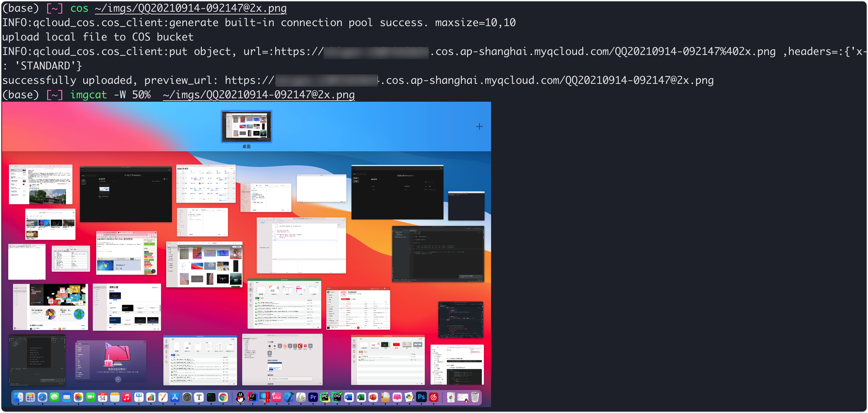The image size is (868, 413).
Task: Click 'upload local file to COS bucket' line
Action: coord(98,37)
